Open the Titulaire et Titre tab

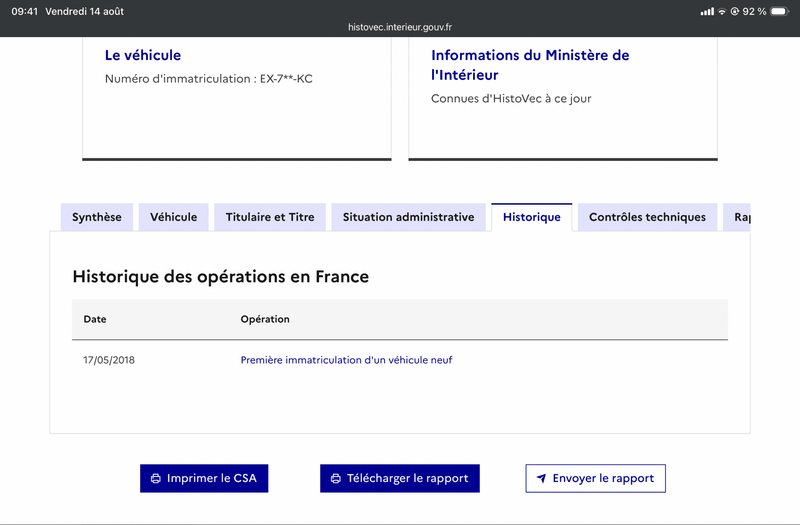(270, 217)
